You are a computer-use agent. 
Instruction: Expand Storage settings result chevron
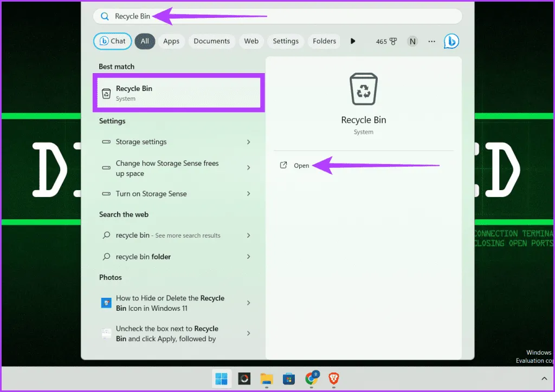tap(248, 142)
